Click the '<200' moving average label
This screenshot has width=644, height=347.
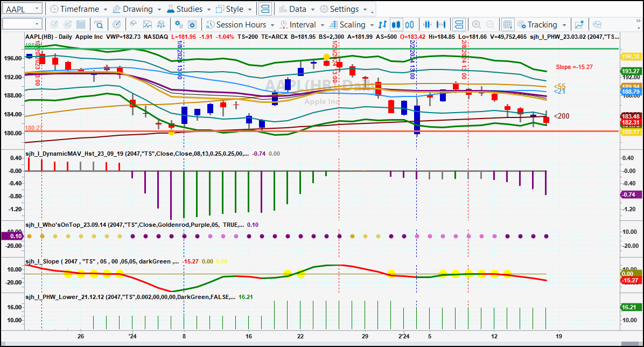coord(562,116)
